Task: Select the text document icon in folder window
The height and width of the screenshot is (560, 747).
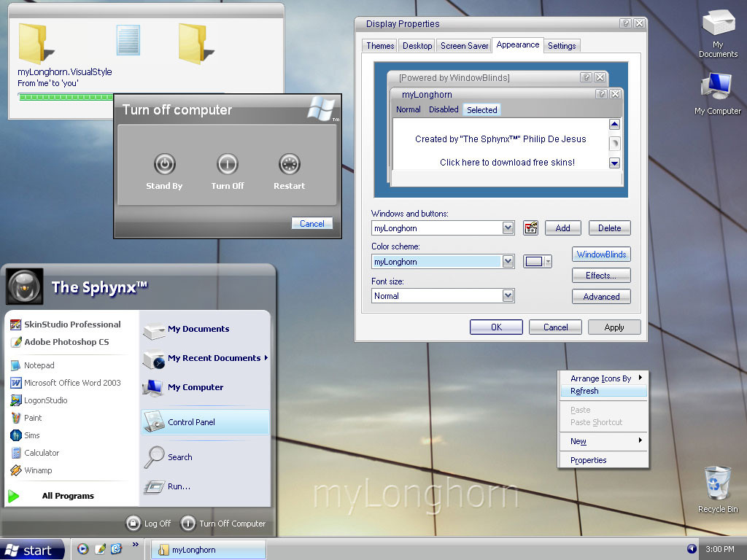Action: [x=128, y=40]
